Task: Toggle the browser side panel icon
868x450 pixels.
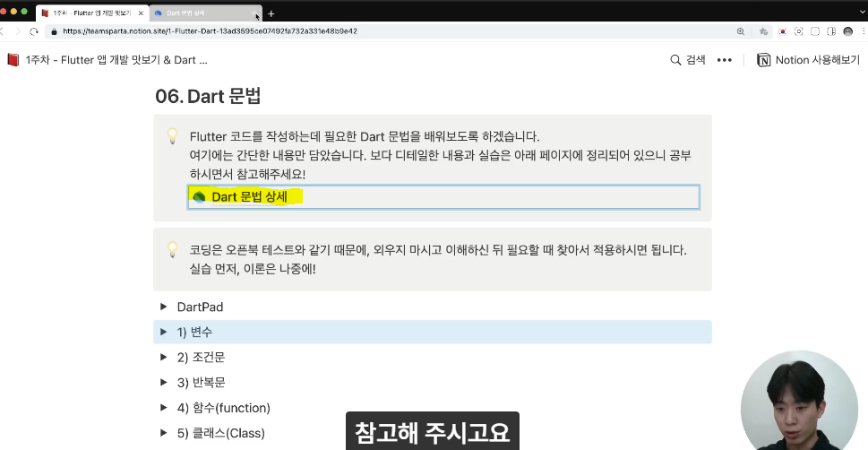Action: pyautogui.click(x=831, y=31)
